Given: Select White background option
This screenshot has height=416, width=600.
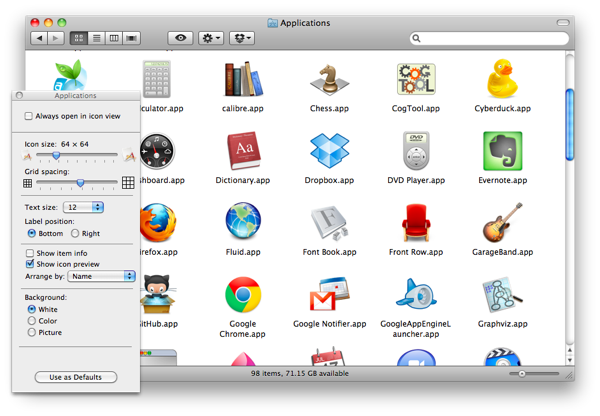Looking at the screenshot, I should (32, 309).
